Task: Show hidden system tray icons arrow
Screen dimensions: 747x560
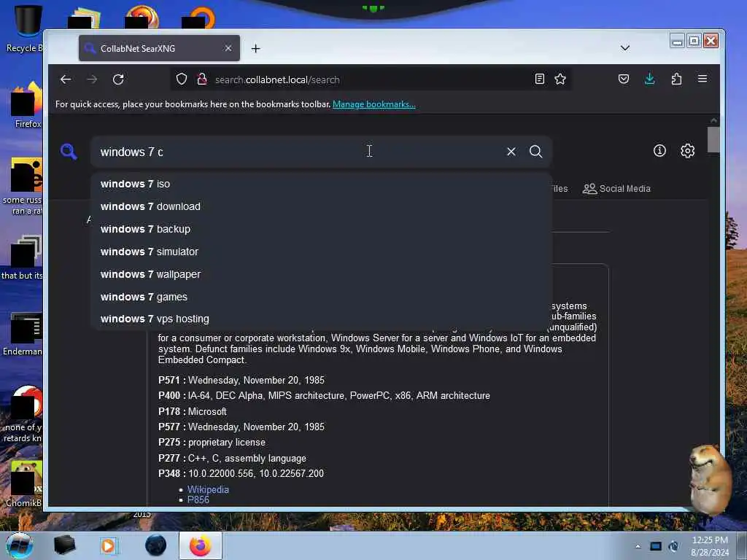Action: click(x=638, y=546)
